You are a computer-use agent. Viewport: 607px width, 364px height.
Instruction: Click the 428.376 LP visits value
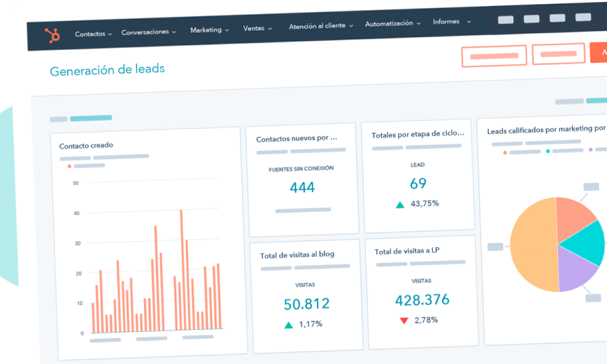[422, 300]
